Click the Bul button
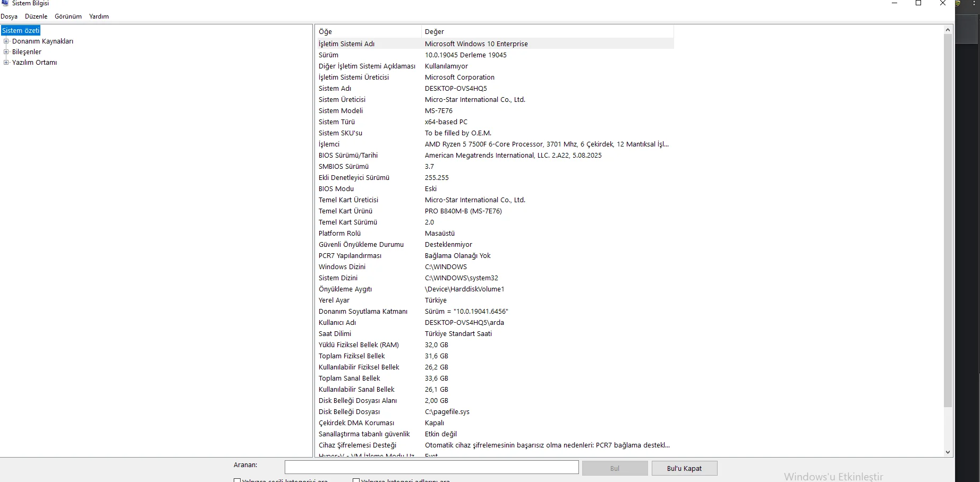This screenshot has width=980, height=482. 615,468
